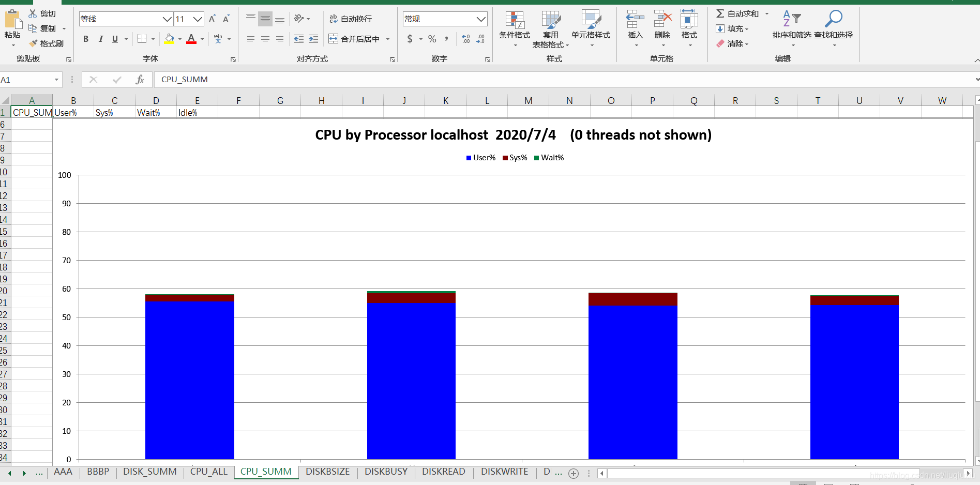This screenshot has width=980, height=485.
Task: Open Sort and Filter (排序和筛选)
Action: (x=792, y=28)
